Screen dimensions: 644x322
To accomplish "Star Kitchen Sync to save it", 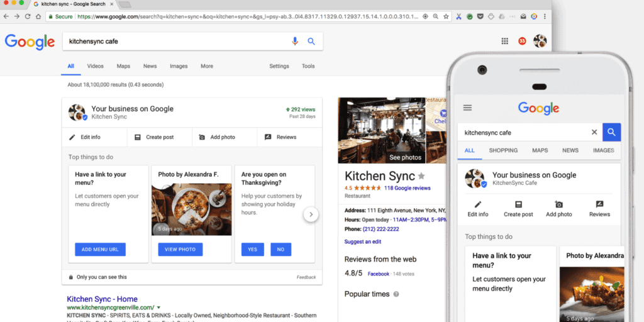I will click(421, 176).
